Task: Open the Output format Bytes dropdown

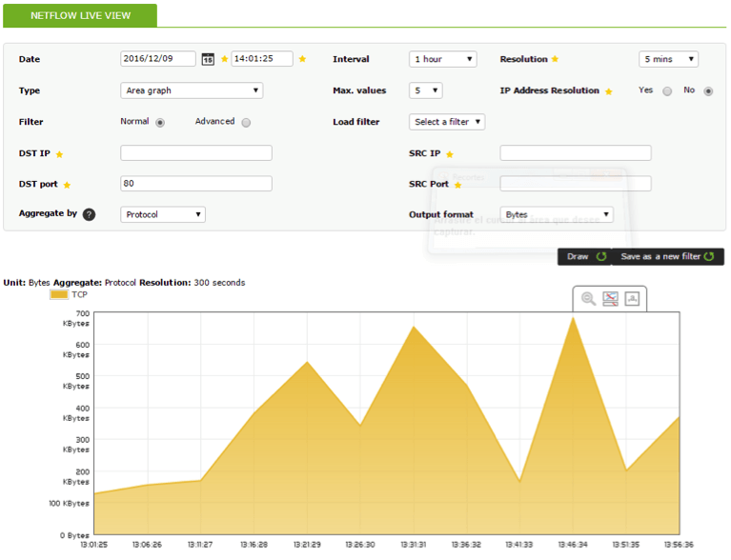Action: 557,214
